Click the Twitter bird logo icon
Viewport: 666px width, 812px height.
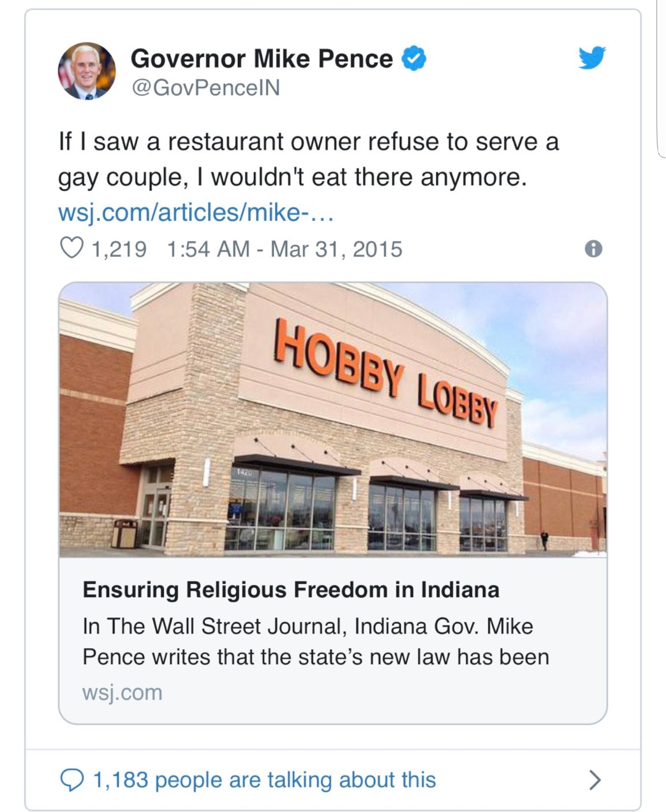[592, 57]
